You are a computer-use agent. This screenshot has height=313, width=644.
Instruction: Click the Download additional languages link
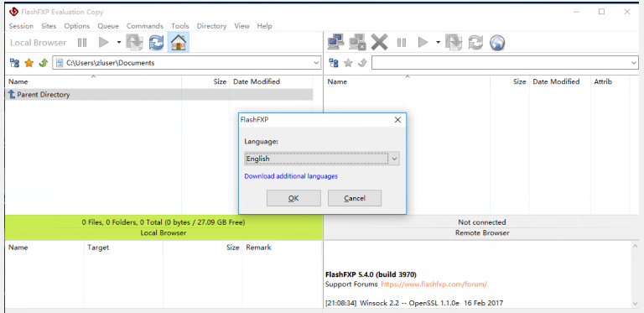click(x=291, y=176)
